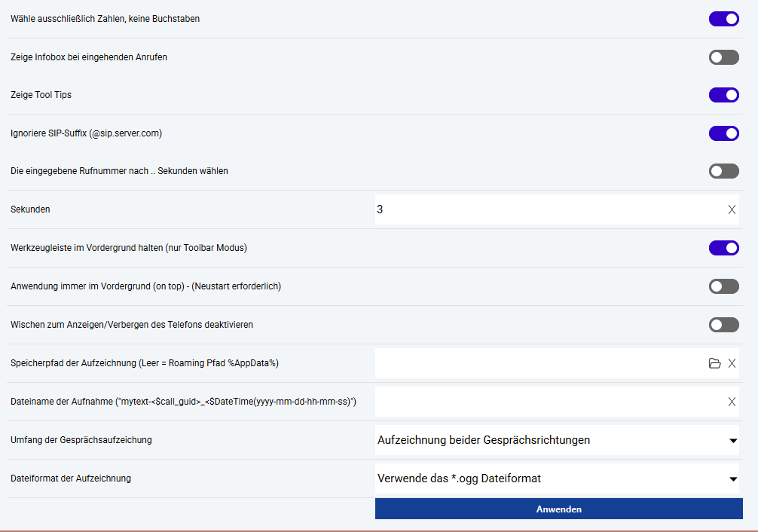Enable dialing entered number after seconds
The image size is (758, 532).
pos(723,171)
